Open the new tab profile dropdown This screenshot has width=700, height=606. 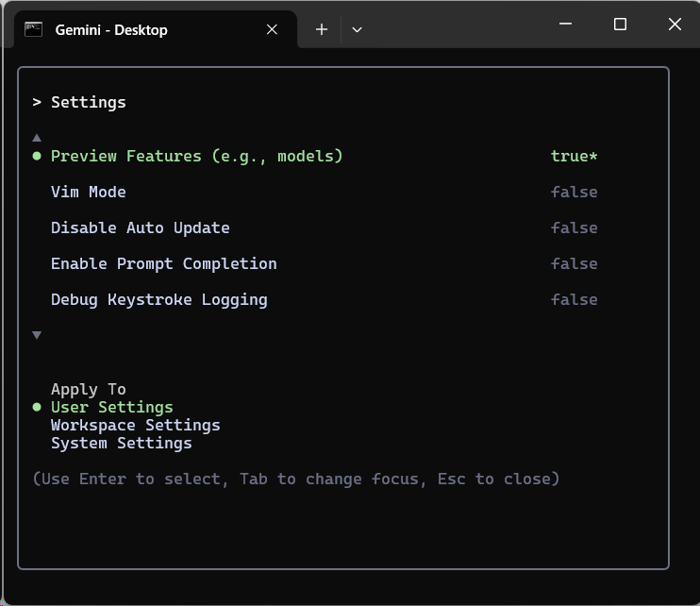357,29
